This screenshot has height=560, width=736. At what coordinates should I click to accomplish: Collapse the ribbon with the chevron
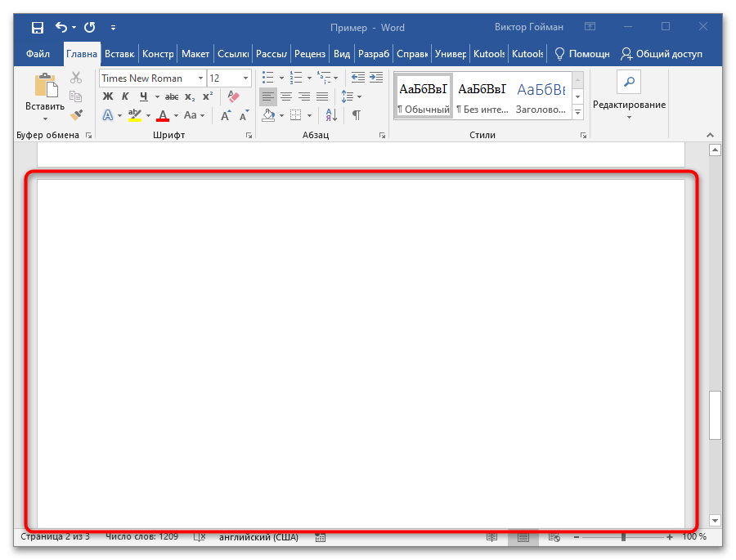point(710,135)
